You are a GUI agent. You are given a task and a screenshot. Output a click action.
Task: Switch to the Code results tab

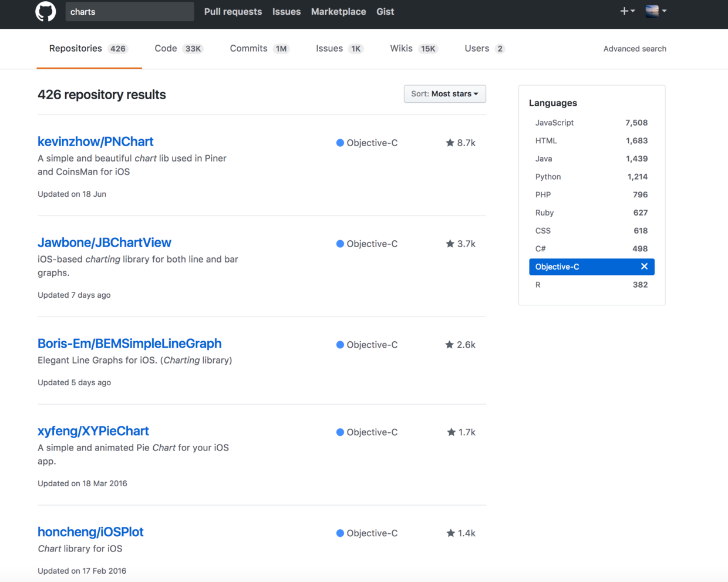point(178,49)
